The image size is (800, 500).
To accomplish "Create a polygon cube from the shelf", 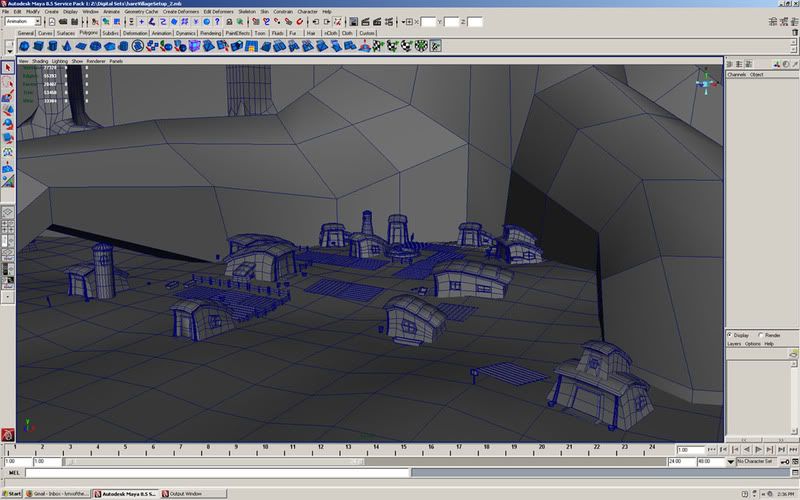I will [x=38, y=46].
